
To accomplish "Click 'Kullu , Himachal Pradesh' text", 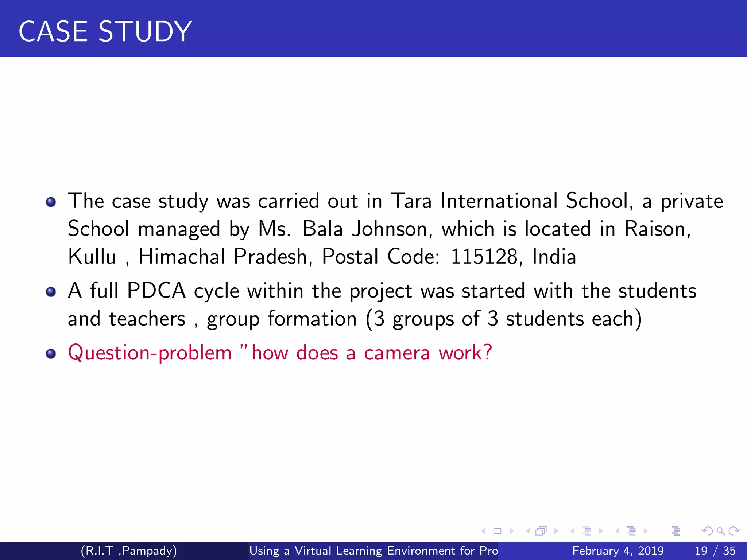I will pos(187,256).
